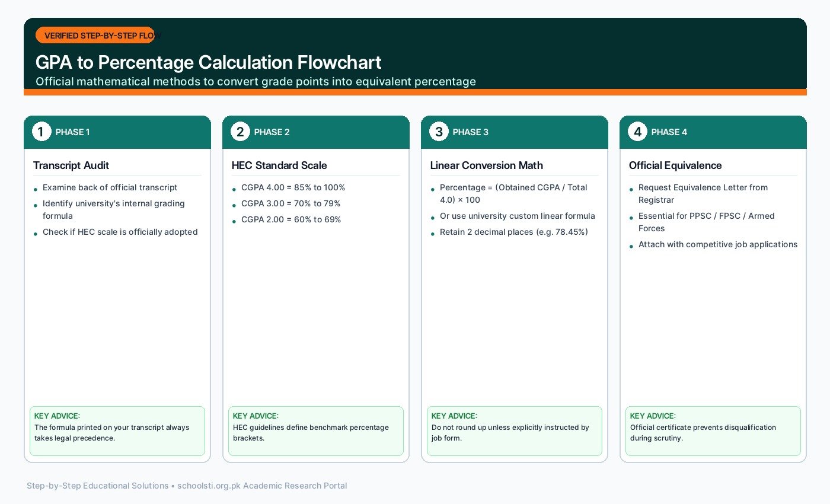This screenshot has height=504, width=830.
Task: Click 'Attach with competitive job applications' bullet
Action: [718, 244]
